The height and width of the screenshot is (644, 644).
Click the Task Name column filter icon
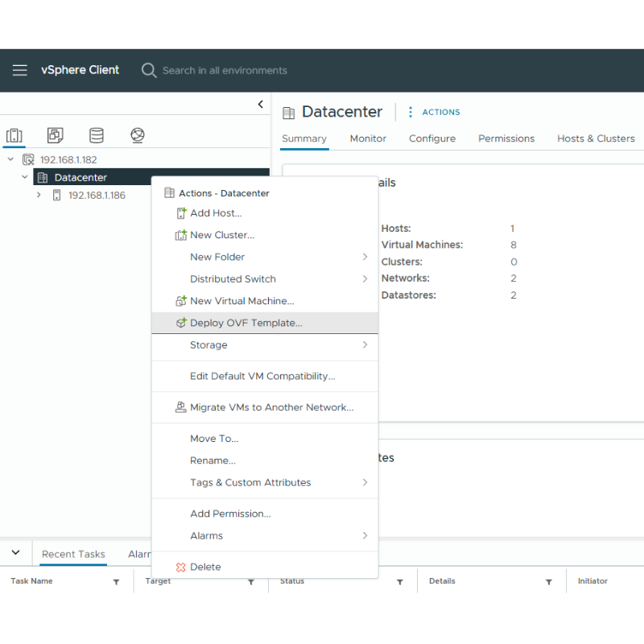pos(116,582)
